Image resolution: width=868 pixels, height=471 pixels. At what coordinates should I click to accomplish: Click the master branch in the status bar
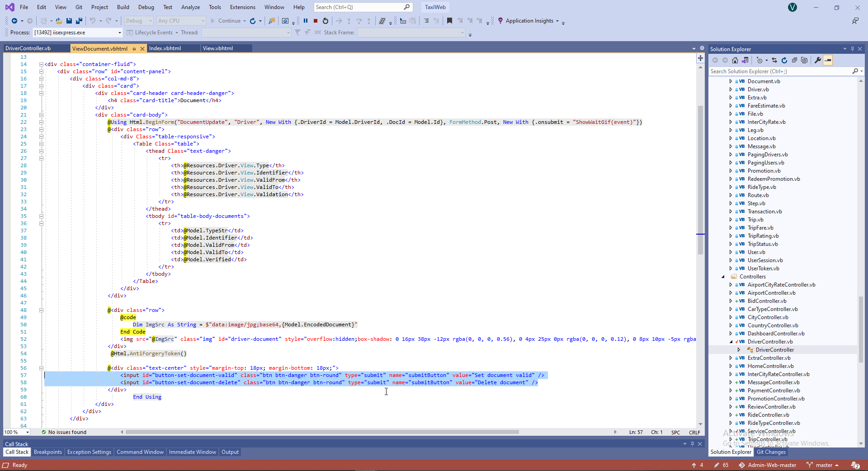pos(823,465)
